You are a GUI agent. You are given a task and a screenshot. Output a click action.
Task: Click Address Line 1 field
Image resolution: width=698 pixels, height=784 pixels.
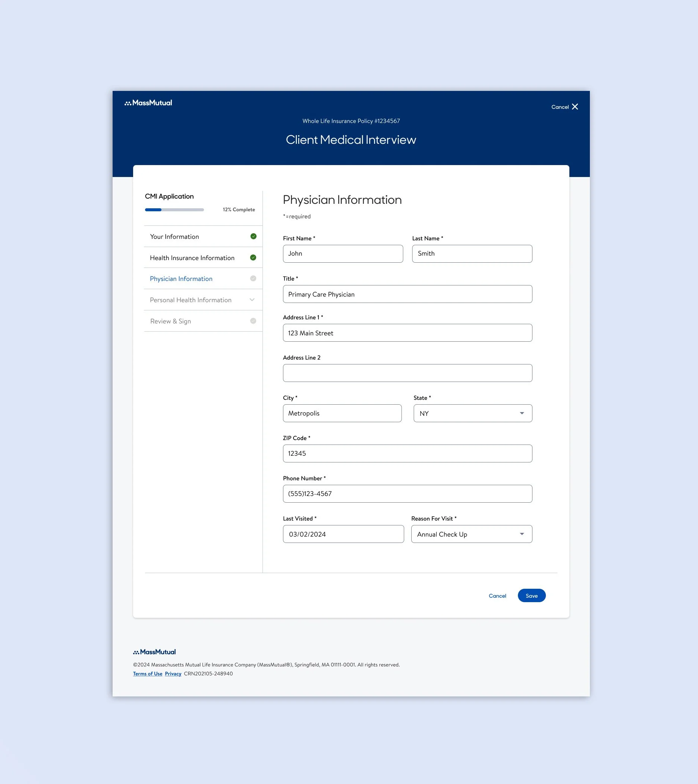(x=408, y=333)
